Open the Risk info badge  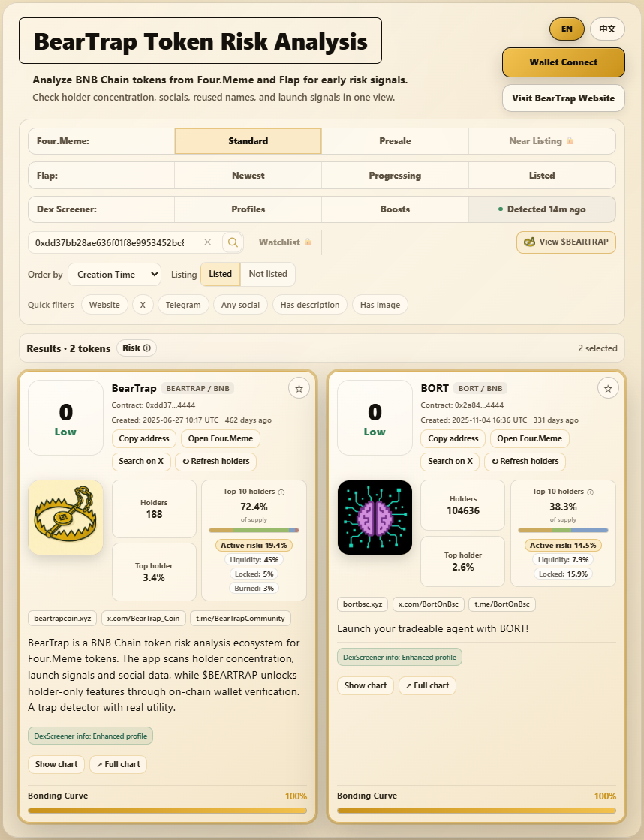(x=136, y=348)
